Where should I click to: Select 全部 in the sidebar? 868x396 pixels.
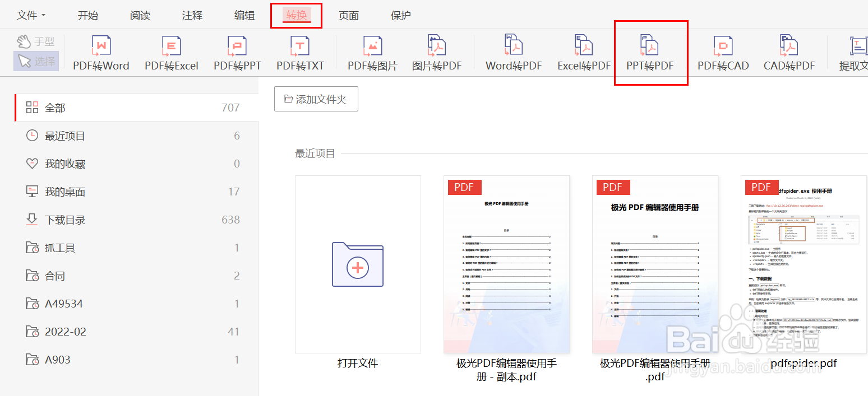click(136, 108)
